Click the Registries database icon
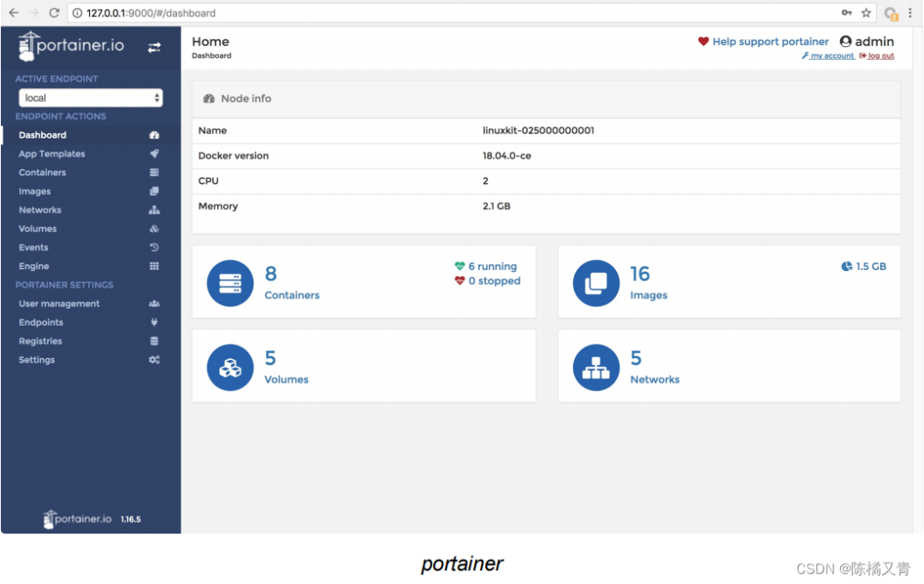924x584 pixels. click(154, 341)
